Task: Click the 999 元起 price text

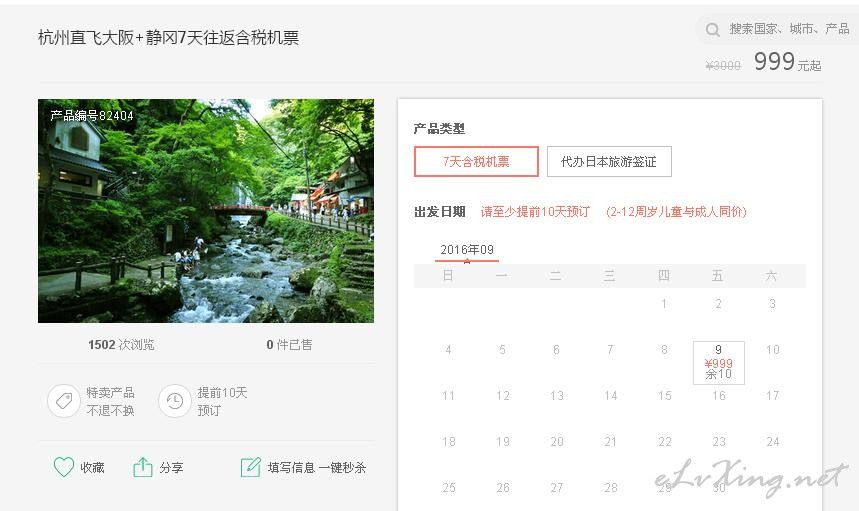Action: tap(787, 61)
